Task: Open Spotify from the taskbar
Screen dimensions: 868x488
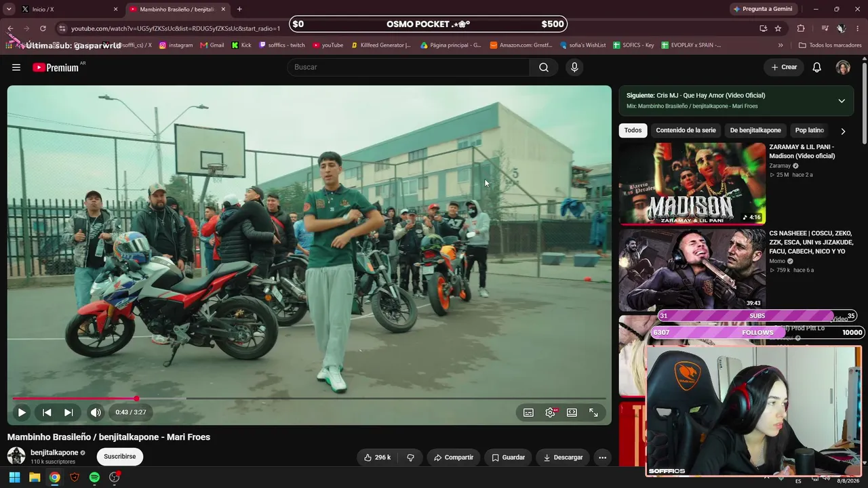Action: [94, 477]
